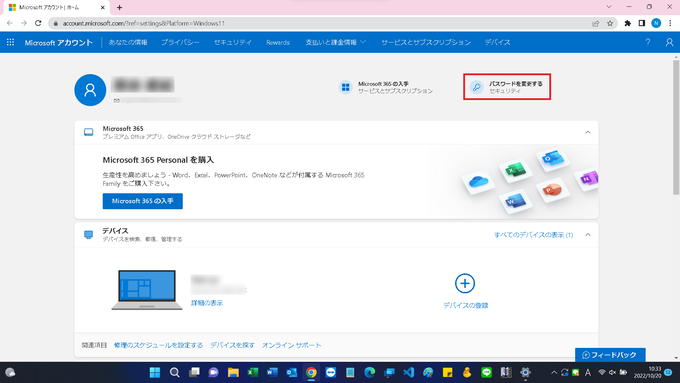Open Chrome side panel icon
Screen dimensions: 680x383
(x=642, y=23)
